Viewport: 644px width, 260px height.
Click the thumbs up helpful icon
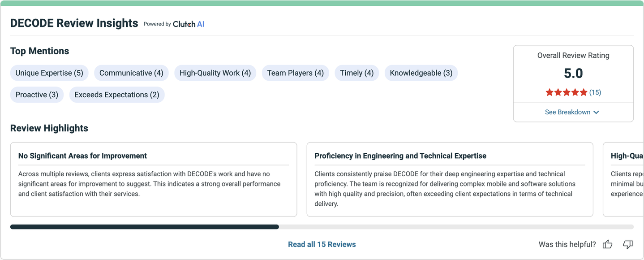607,244
